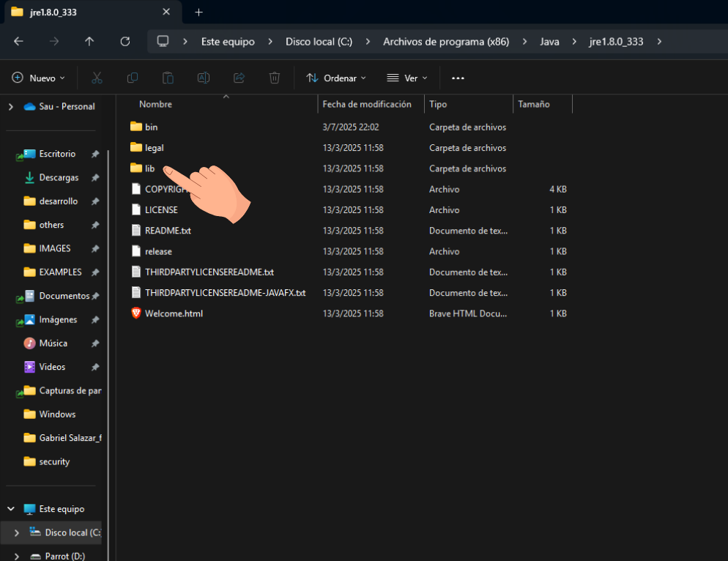The height and width of the screenshot is (561, 728).
Task: Navigate to Archivos de programa (x86) breadcrumb
Action: click(446, 42)
